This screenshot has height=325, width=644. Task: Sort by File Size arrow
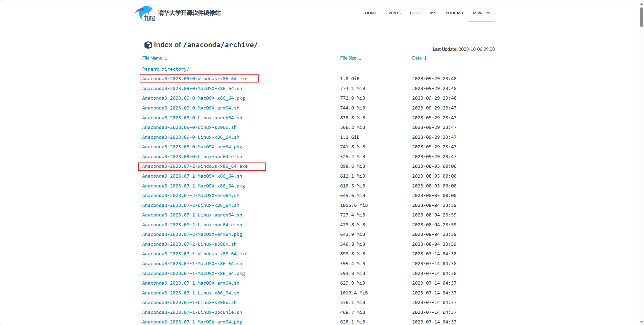click(x=360, y=58)
